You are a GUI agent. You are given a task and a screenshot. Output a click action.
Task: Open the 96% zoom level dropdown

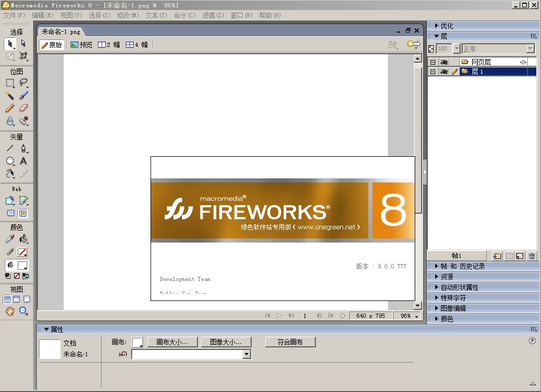(x=416, y=316)
